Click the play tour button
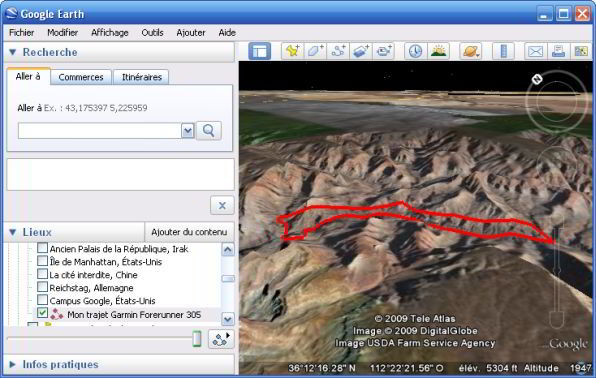Screen dimensions: 596x378 pyautogui.click(x=221, y=339)
